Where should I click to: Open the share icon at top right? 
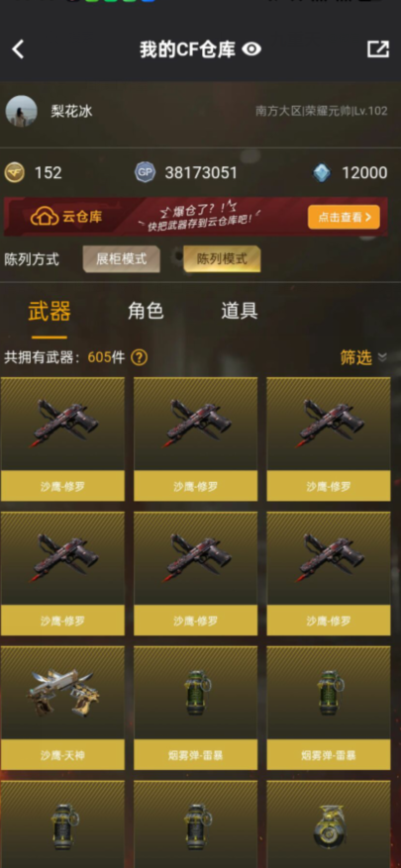click(x=378, y=49)
